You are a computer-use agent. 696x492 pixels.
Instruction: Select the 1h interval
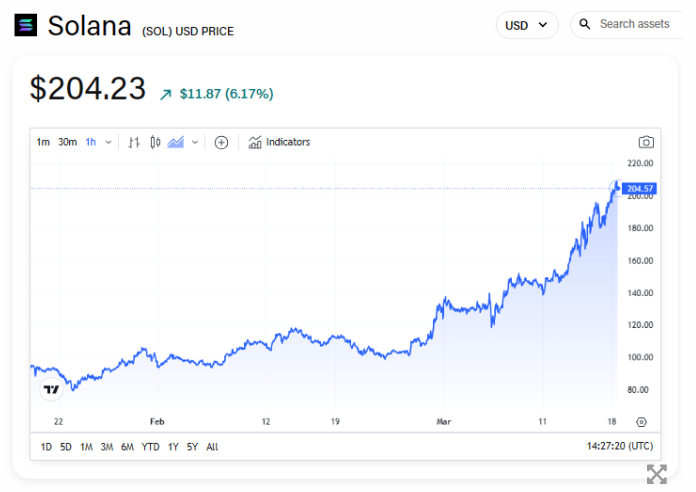coord(91,142)
